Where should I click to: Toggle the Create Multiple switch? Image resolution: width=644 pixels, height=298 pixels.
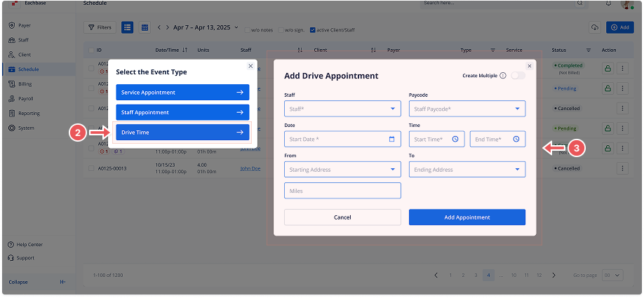(518, 76)
